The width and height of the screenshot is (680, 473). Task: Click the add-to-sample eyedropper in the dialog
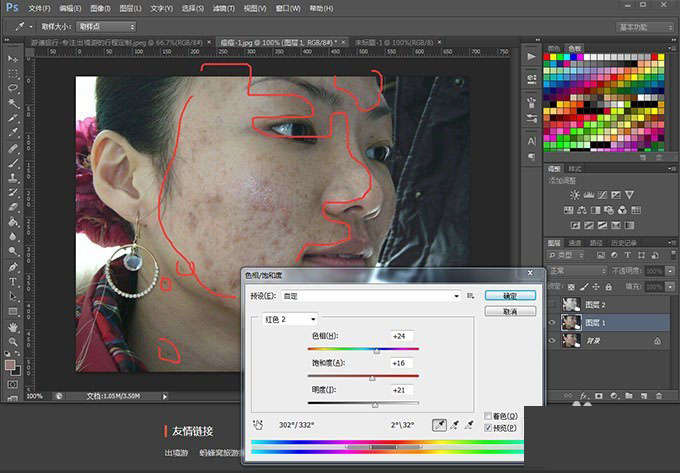[x=456, y=425]
